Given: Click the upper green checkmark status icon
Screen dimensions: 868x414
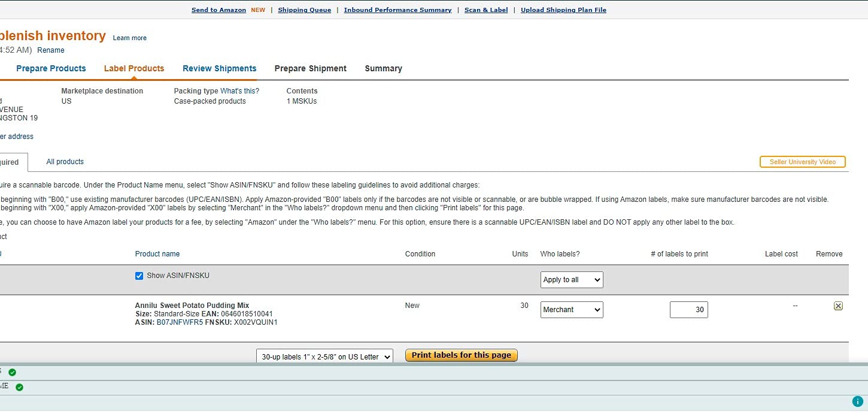Looking at the screenshot, I should [13, 372].
